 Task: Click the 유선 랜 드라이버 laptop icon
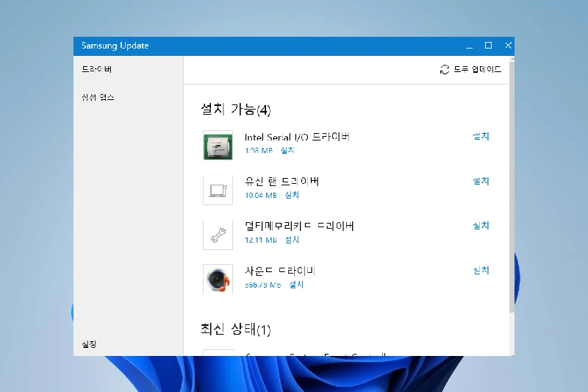point(218,190)
